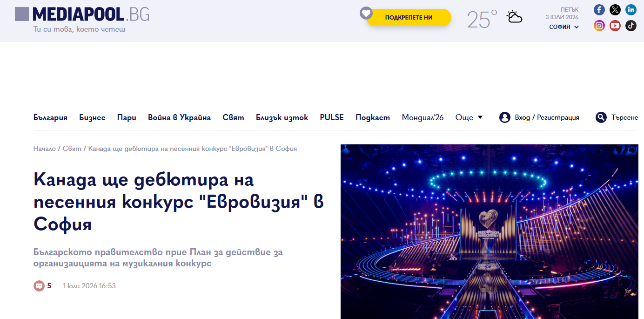Expand the София city dropdown
Viewport: 644px width, 319px height.
pyautogui.click(x=564, y=27)
